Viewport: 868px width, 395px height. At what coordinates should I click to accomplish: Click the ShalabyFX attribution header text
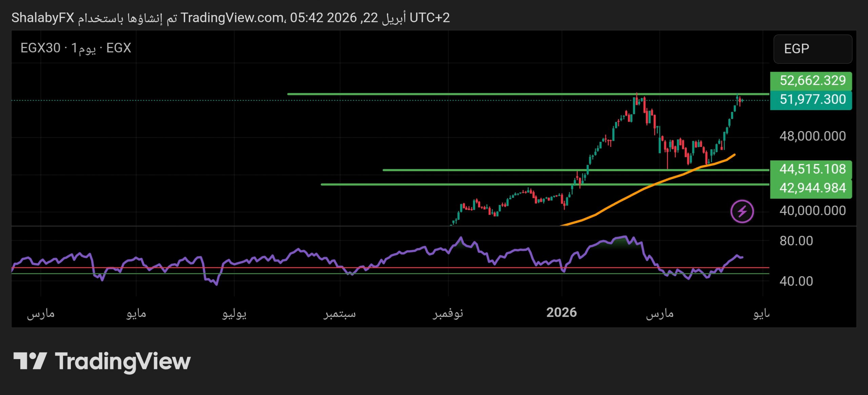pos(43,18)
